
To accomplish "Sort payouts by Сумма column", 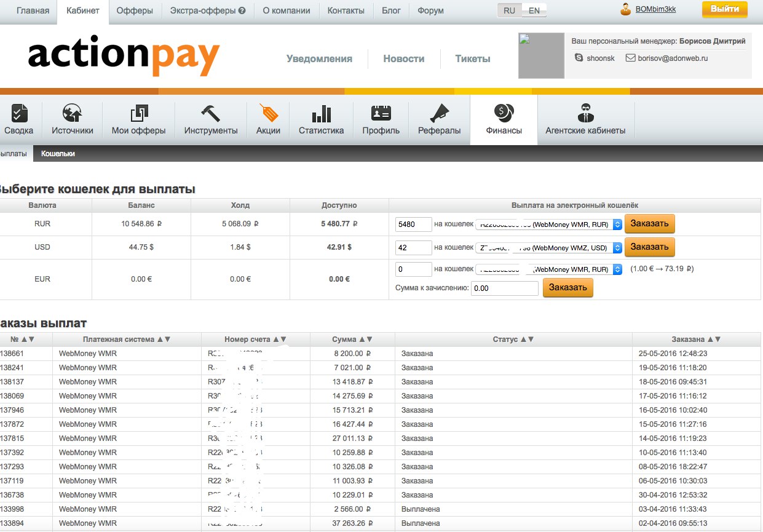I will pyautogui.click(x=352, y=339).
